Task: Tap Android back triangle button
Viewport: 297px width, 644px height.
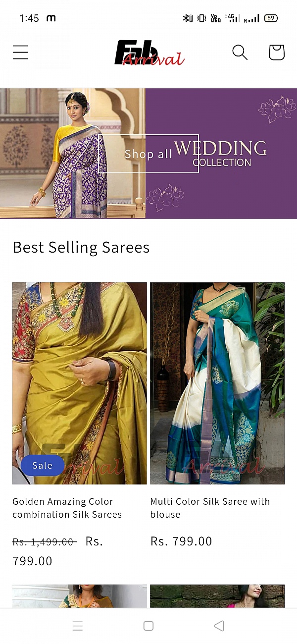Action: [219, 626]
